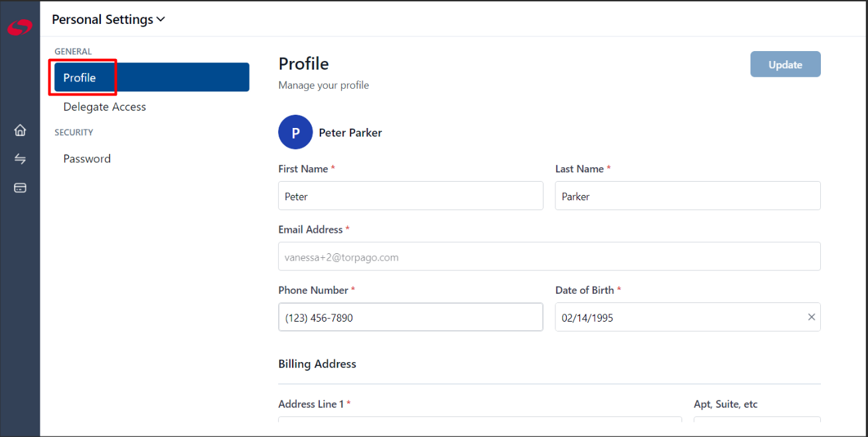
Task: Click the Peter Parker avatar circle
Action: coord(295,133)
